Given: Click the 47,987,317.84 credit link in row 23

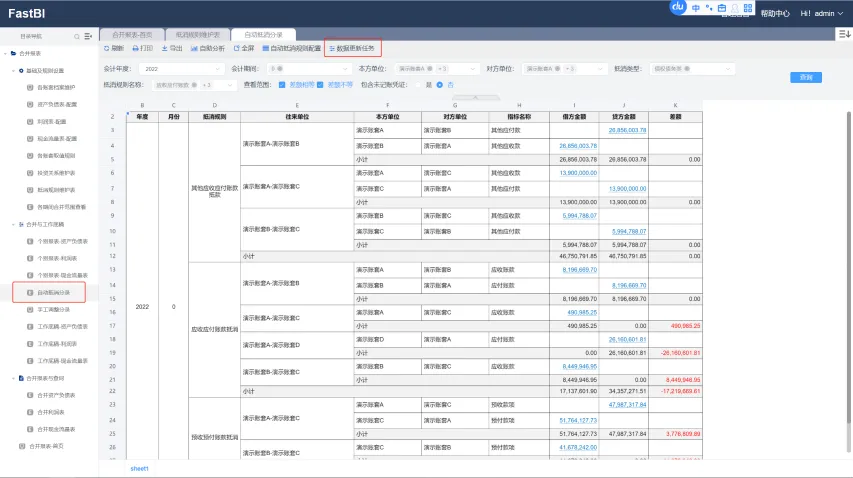Looking at the screenshot, I should pyautogui.click(x=627, y=405).
